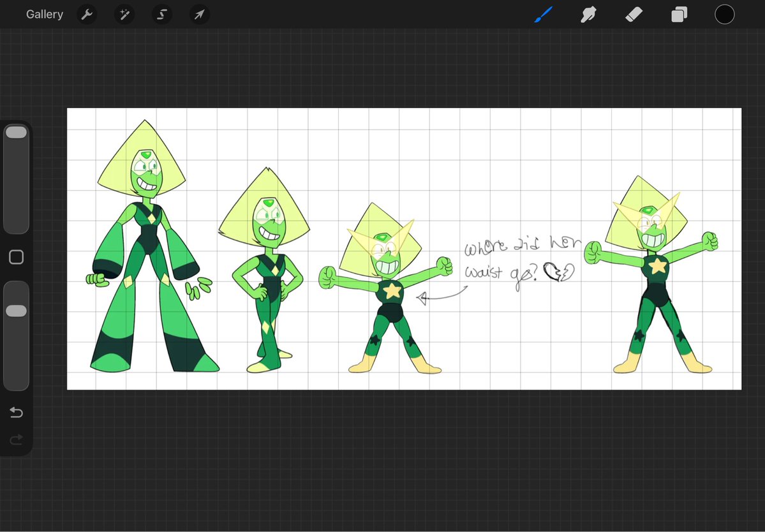Click the handwritten 'where did her waist go?' note

[x=522, y=263]
